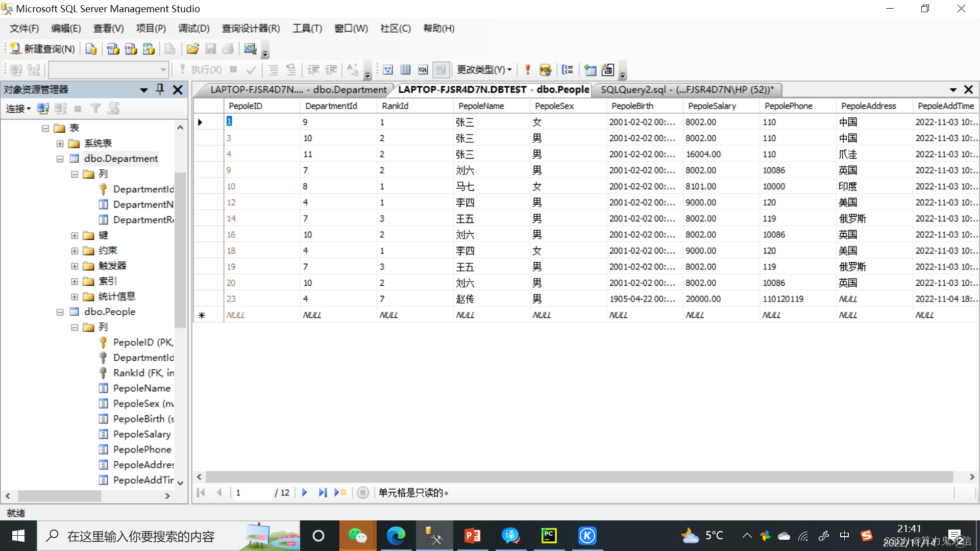
Task: Open the 连接 dropdown in Object Explorer
Action: [18, 109]
